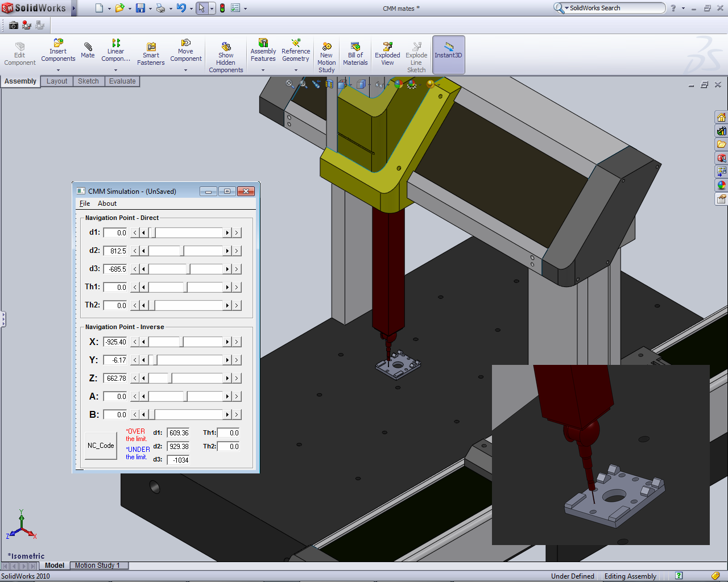Open the Search type dropdown arrow

pyautogui.click(x=566, y=8)
